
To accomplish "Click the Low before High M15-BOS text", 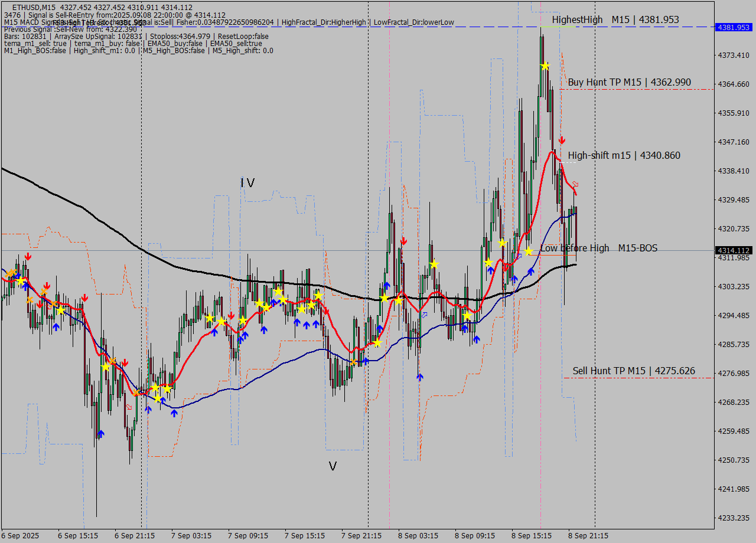I will pyautogui.click(x=598, y=248).
